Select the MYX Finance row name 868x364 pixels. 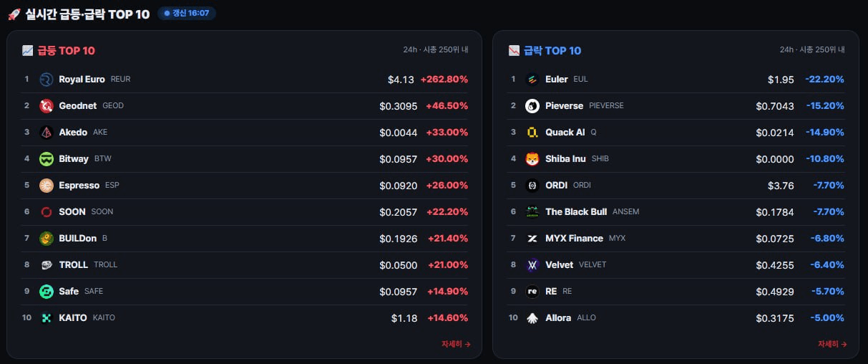click(x=585, y=239)
